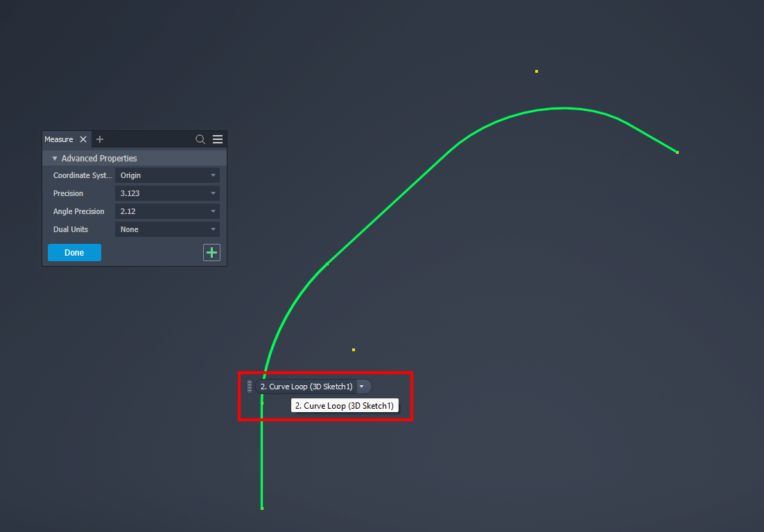764x532 pixels.
Task: Select the Measure tab label
Action: click(x=58, y=139)
